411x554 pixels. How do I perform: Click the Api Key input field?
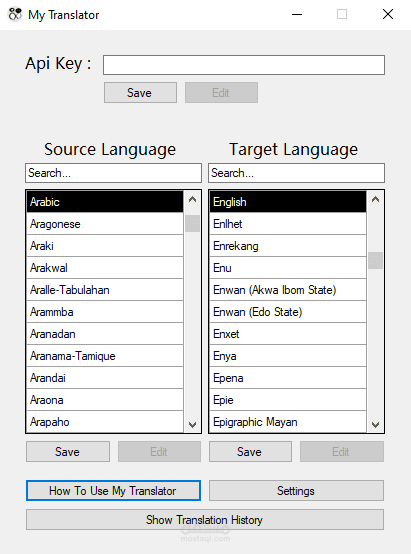(x=244, y=65)
